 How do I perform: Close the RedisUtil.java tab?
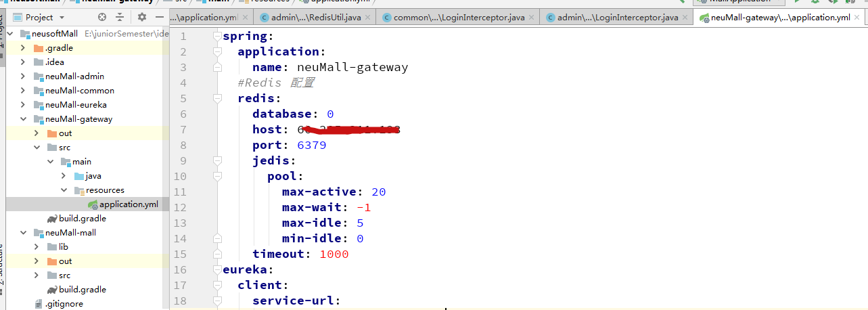pos(367,18)
